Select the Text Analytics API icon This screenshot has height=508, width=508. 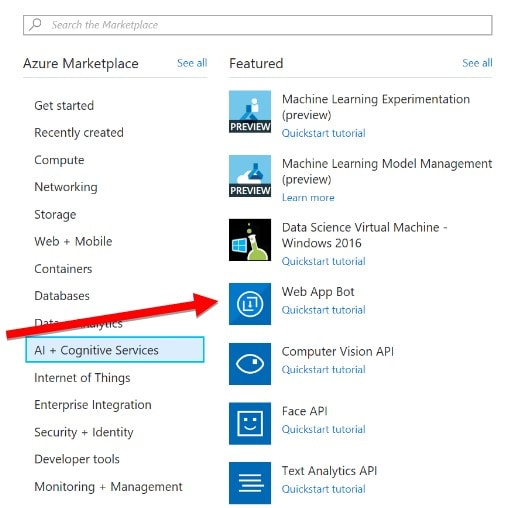point(250,483)
